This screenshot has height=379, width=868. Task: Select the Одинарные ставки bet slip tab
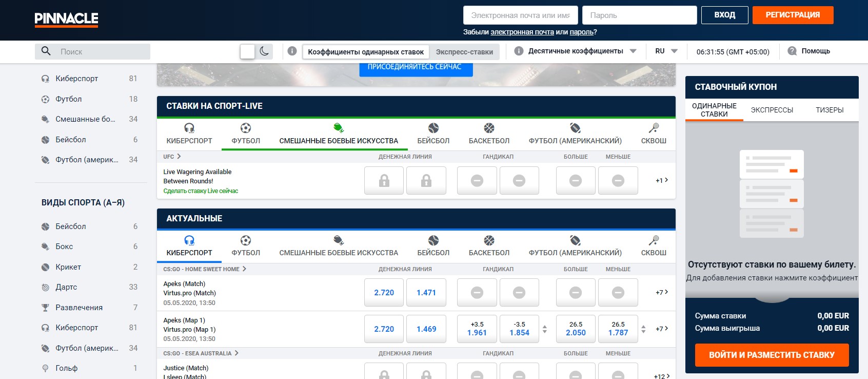[x=714, y=110]
